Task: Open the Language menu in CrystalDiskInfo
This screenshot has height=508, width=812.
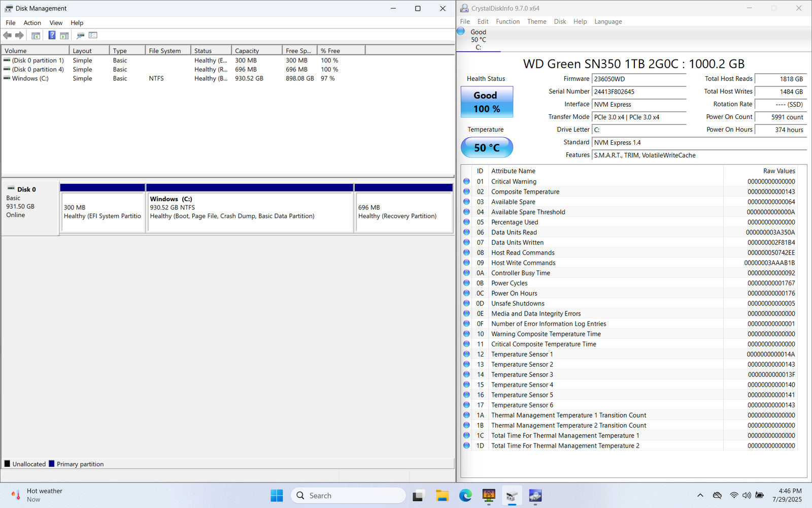Action: [x=608, y=21]
